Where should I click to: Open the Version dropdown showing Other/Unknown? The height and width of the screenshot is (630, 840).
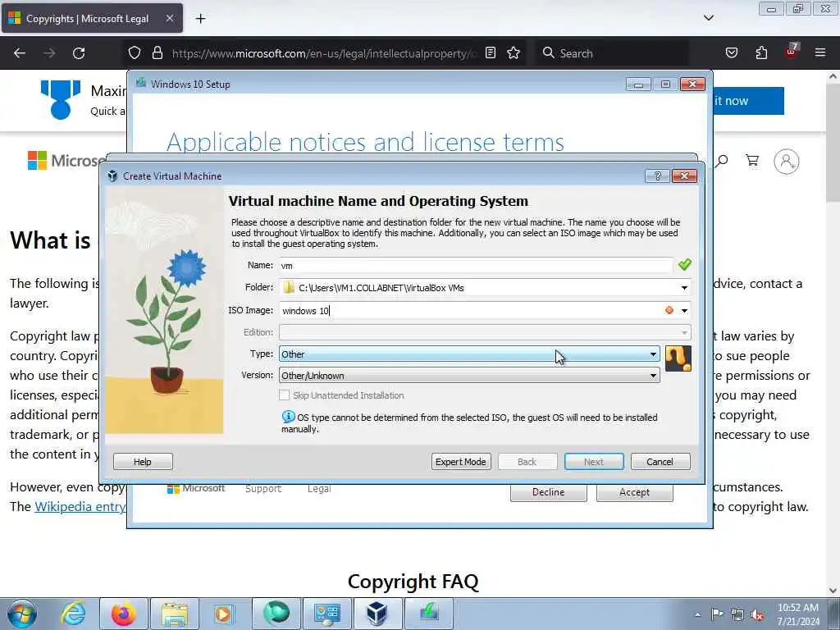469,376
